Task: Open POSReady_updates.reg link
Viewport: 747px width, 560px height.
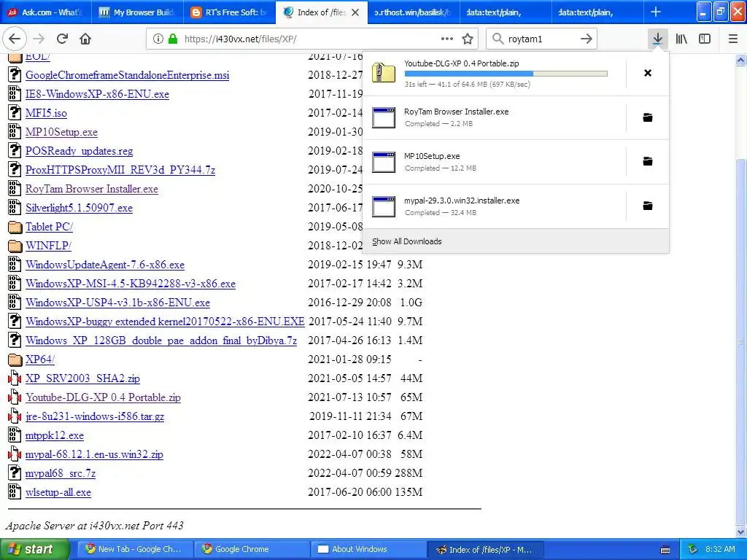Action: pyautogui.click(x=79, y=151)
